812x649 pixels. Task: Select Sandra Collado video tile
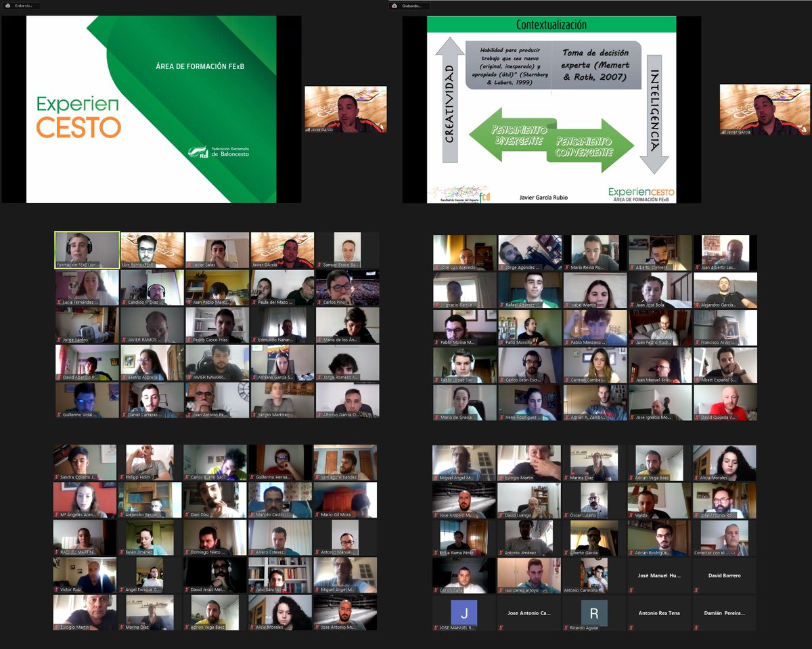pyautogui.click(x=85, y=462)
